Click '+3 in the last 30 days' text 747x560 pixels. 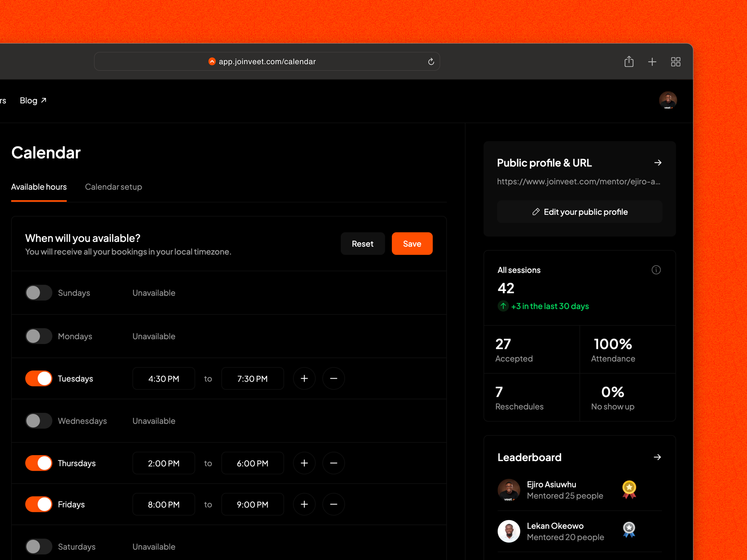click(550, 306)
